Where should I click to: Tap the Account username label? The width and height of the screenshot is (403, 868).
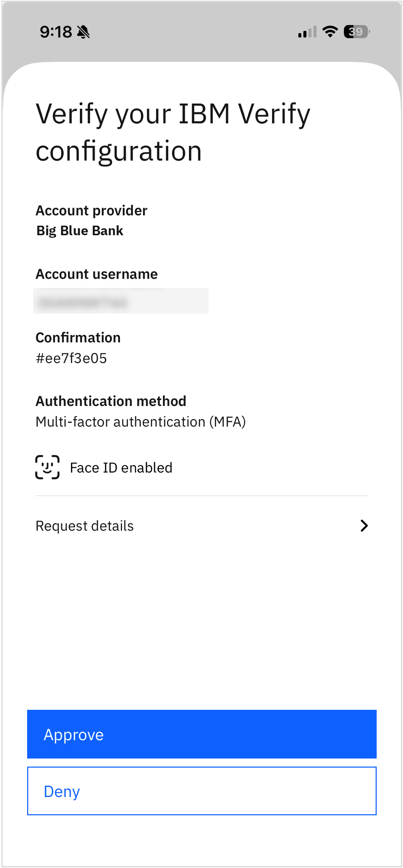tap(97, 274)
